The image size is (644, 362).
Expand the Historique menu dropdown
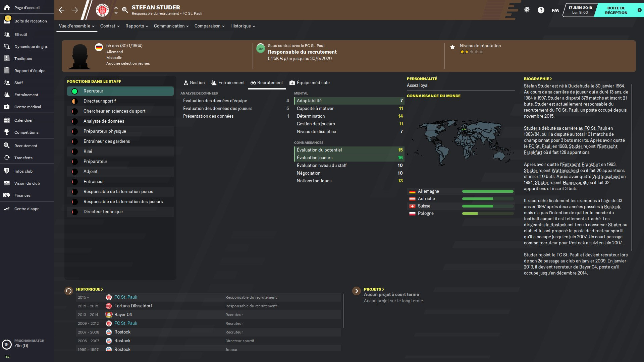pos(243,26)
